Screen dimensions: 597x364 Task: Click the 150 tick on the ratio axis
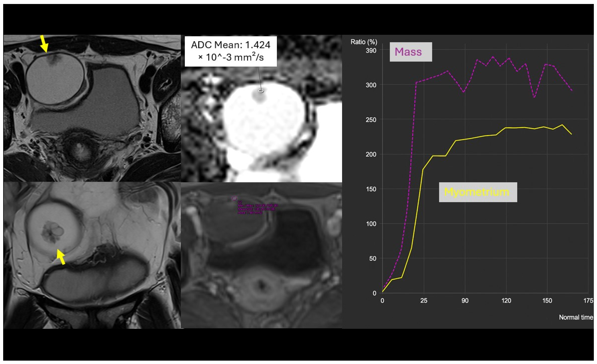click(x=371, y=189)
